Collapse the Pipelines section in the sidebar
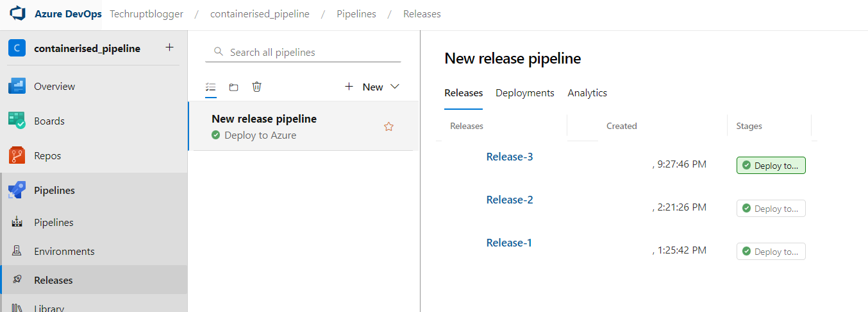The width and height of the screenshot is (868, 312). (54, 190)
